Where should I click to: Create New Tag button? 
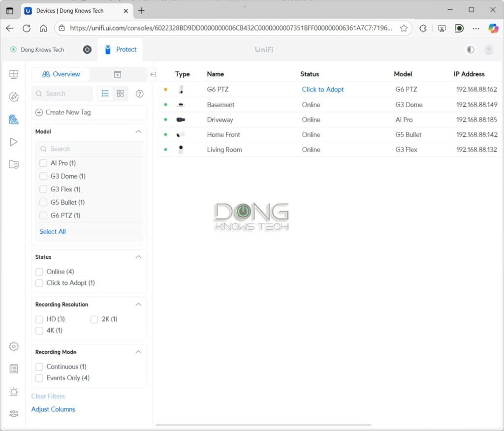[x=90, y=112]
